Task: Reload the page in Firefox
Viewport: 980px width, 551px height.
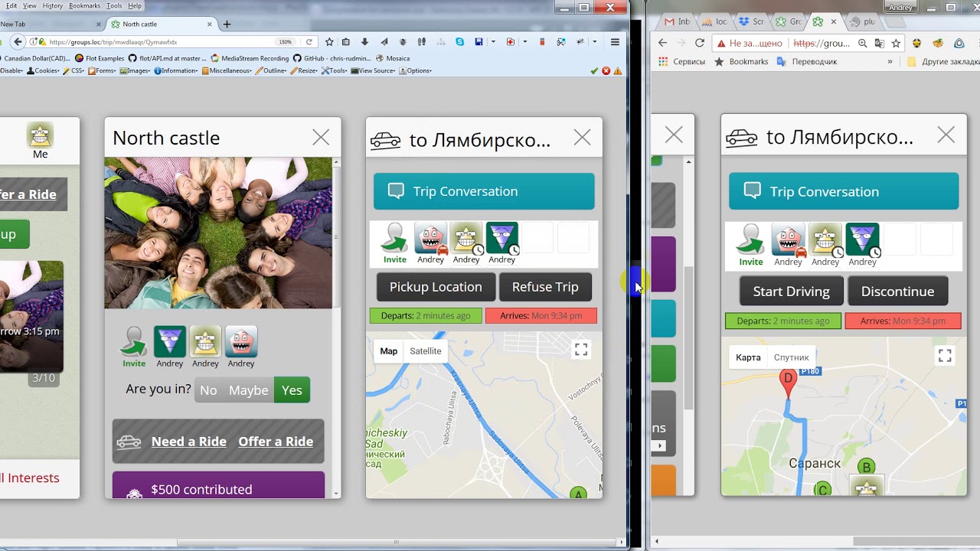Action: (309, 42)
